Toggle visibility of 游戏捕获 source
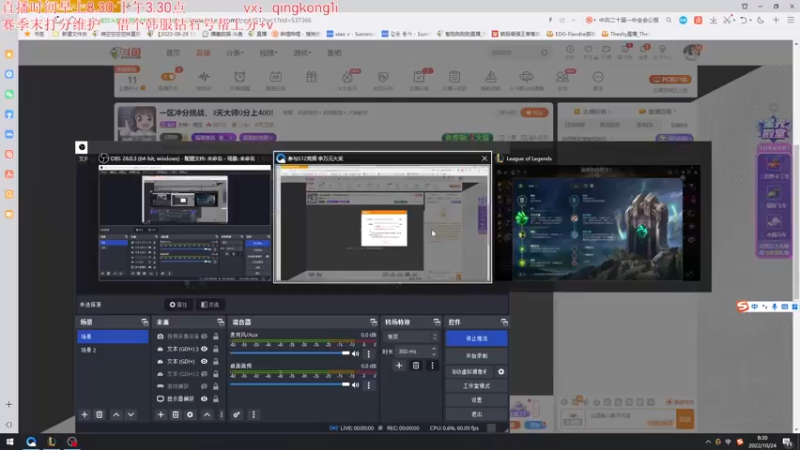The image size is (800, 450). [x=204, y=386]
